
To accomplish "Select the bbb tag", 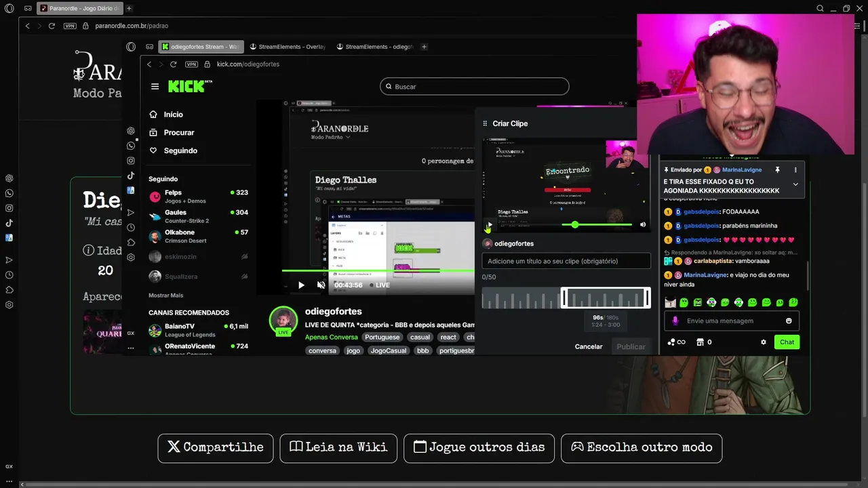I will click(422, 350).
